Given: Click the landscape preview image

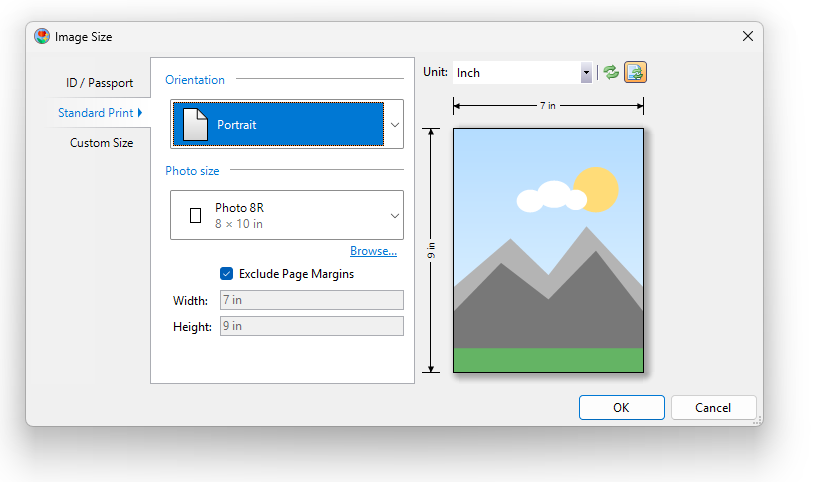Looking at the screenshot, I should [x=548, y=250].
